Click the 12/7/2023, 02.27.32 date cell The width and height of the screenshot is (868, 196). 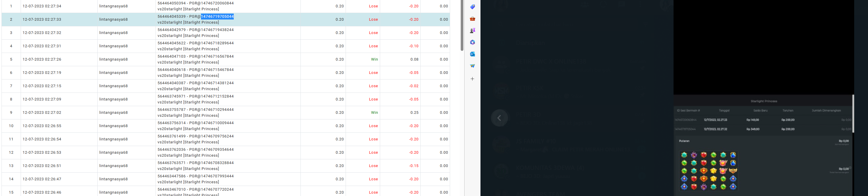pos(715,129)
